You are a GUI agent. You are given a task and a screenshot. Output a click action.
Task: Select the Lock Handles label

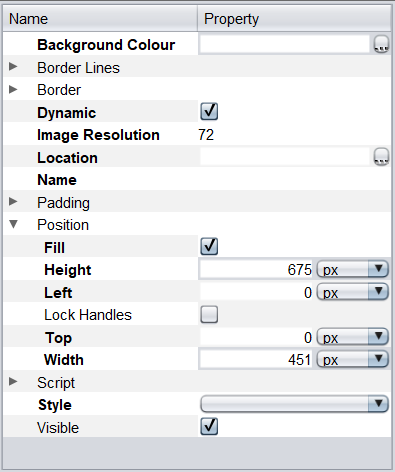pyautogui.click(x=88, y=315)
